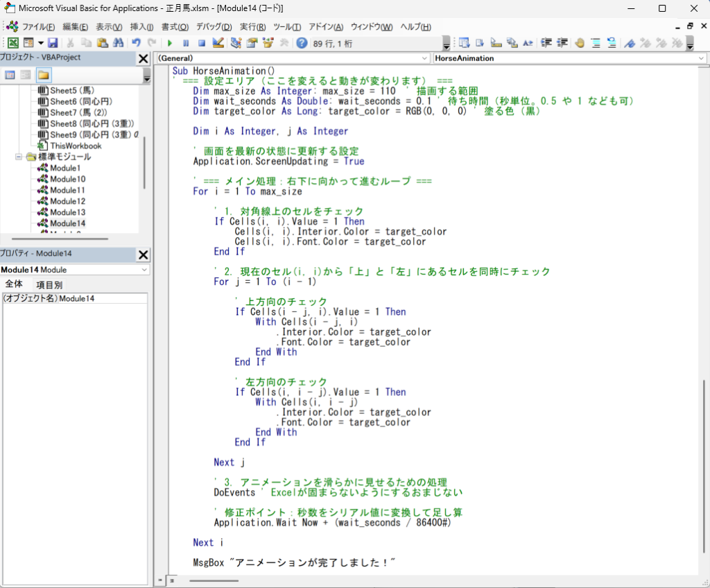Open Find with the binoculars icon
Image resolution: width=710 pixels, height=588 pixels.
(118, 43)
